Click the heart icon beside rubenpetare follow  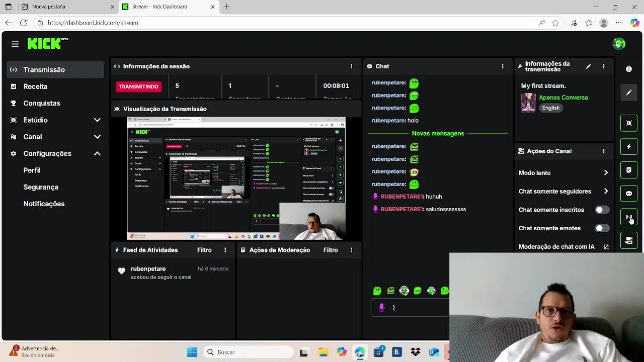[x=121, y=271]
